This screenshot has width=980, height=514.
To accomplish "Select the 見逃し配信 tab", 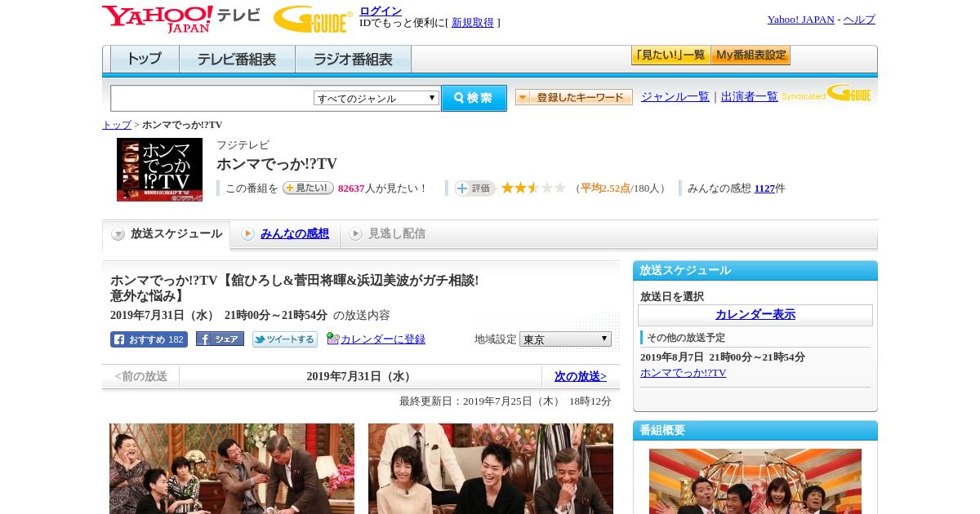I will [x=387, y=234].
